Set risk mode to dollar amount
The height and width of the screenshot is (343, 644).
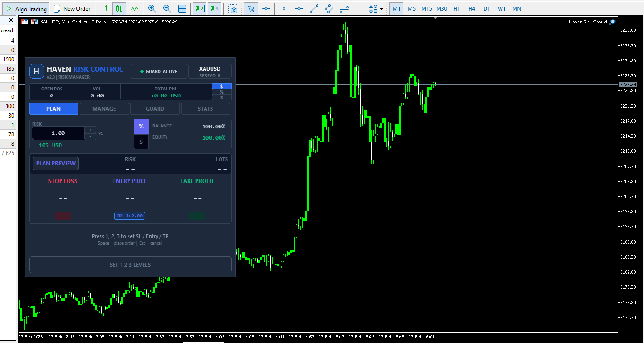(x=141, y=142)
